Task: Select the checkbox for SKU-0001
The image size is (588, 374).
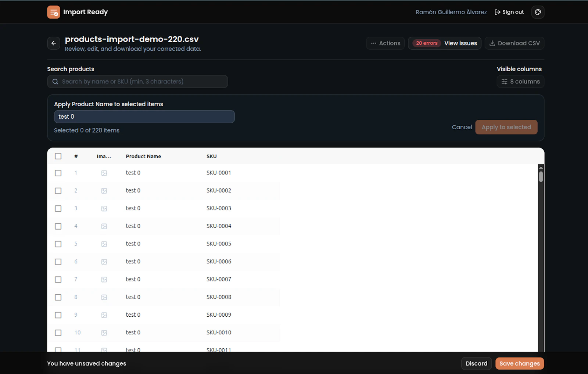Action: pos(58,173)
